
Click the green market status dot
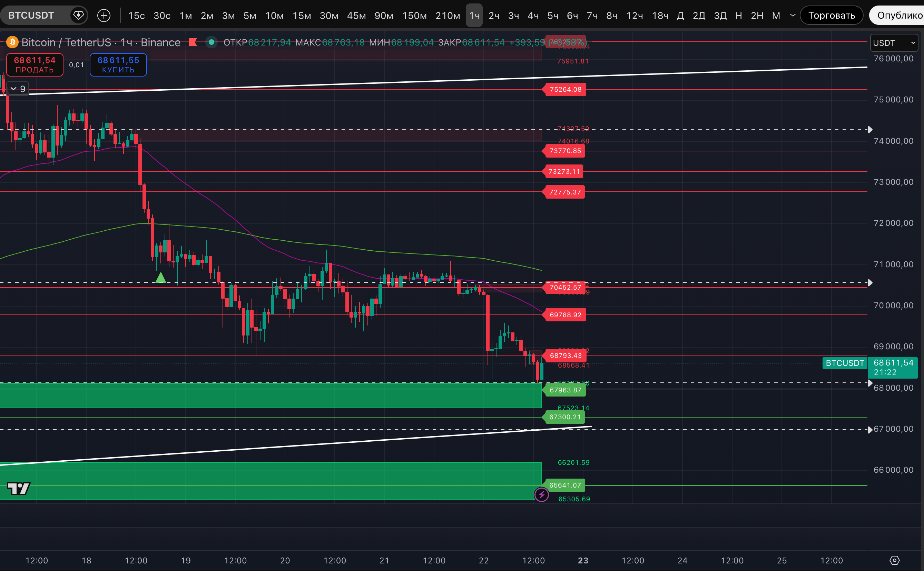212,42
